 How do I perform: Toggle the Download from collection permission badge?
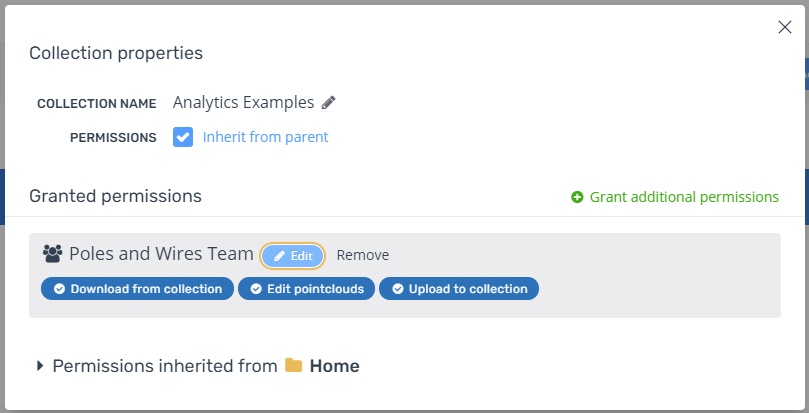137,289
